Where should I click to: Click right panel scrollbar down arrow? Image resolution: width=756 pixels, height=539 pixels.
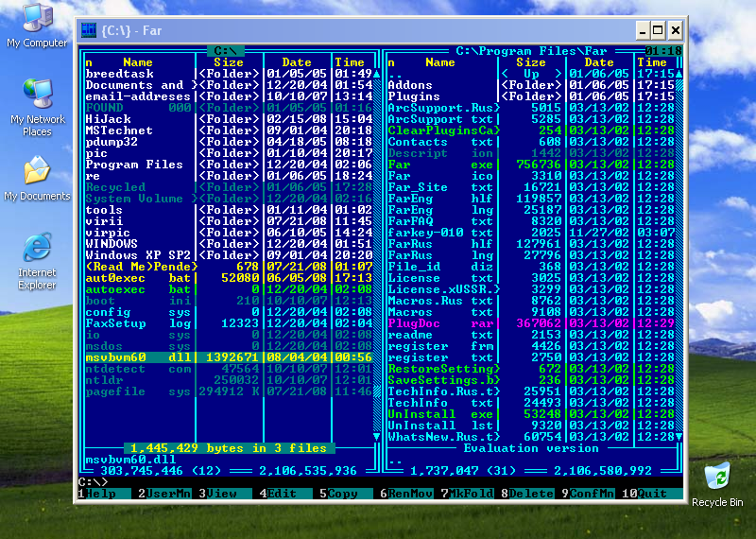pyautogui.click(x=679, y=437)
